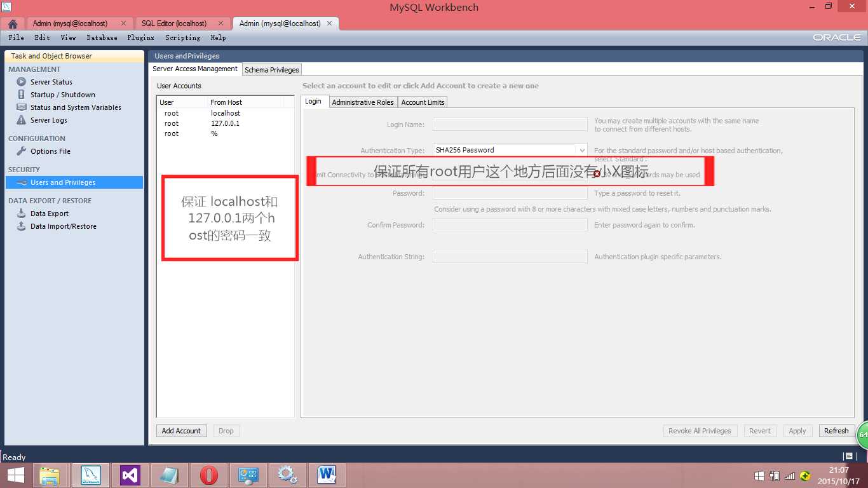The image size is (868, 488).
Task: Select the root 127.0.0.1 account row
Action: pos(226,123)
